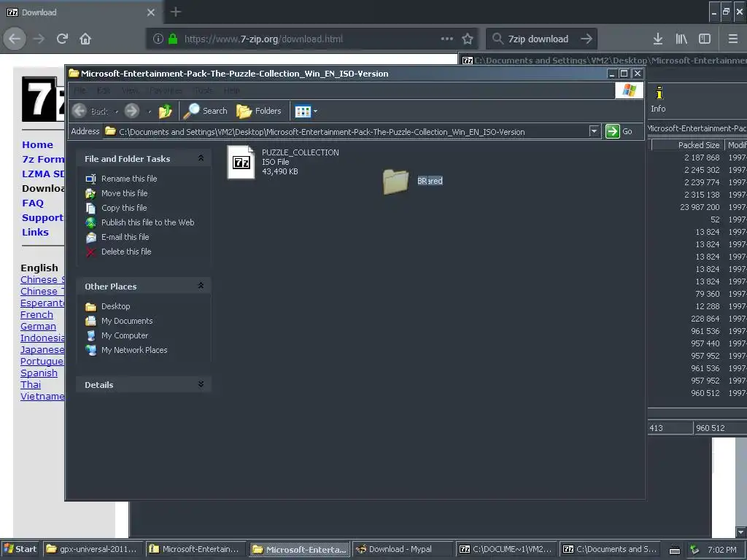Go to Desktop in Other Places
This screenshot has width=747, height=560.
[x=115, y=306]
